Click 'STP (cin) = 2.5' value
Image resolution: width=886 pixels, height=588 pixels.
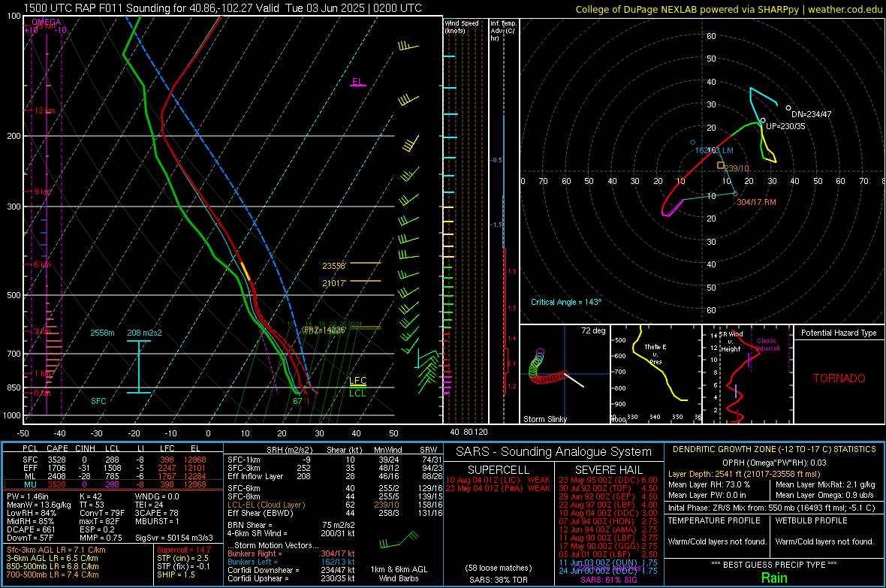coord(182,558)
